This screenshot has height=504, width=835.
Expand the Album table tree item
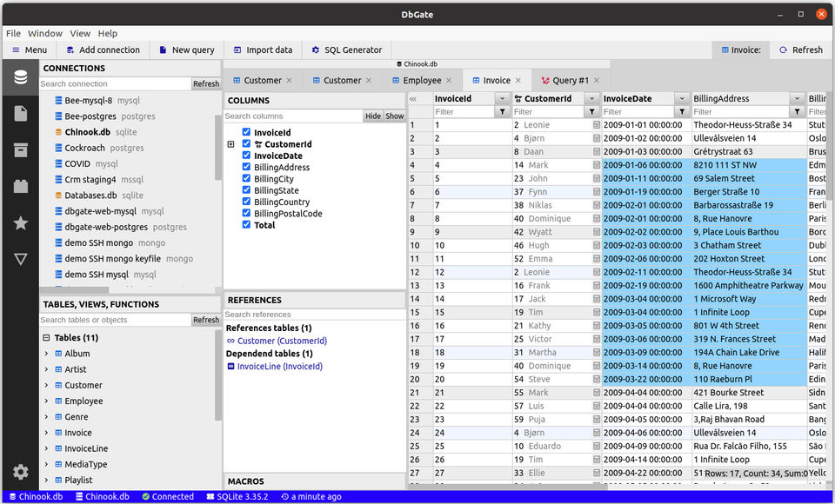click(x=47, y=354)
